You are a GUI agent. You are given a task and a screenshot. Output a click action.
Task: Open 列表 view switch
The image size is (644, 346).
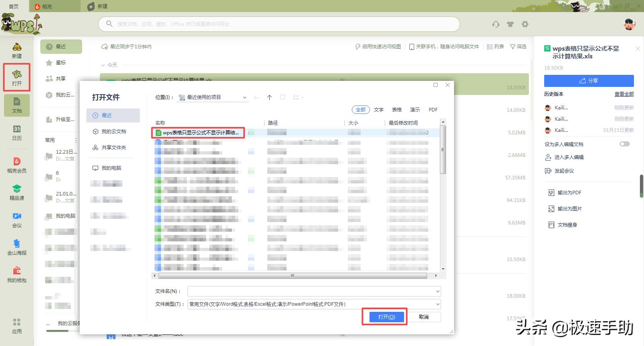pos(495,47)
